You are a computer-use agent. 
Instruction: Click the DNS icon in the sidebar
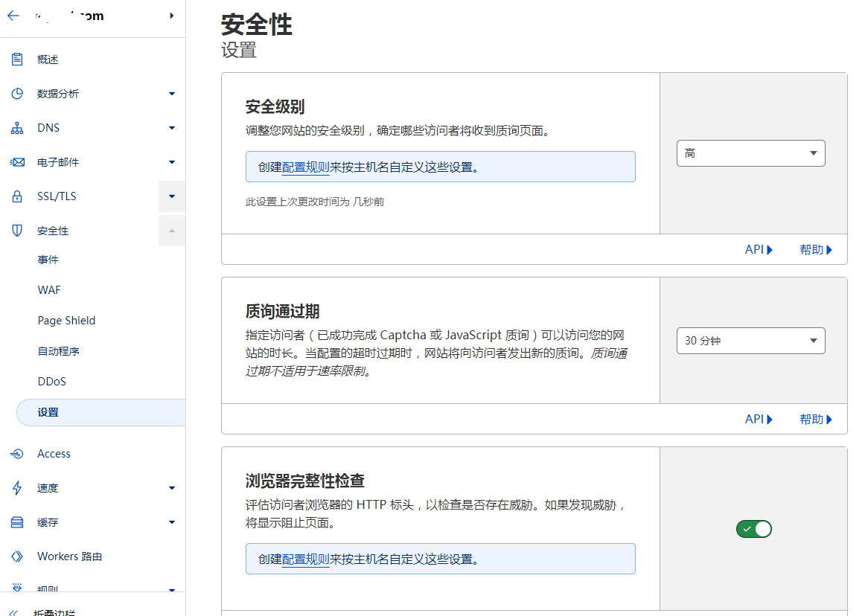coord(18,127)
